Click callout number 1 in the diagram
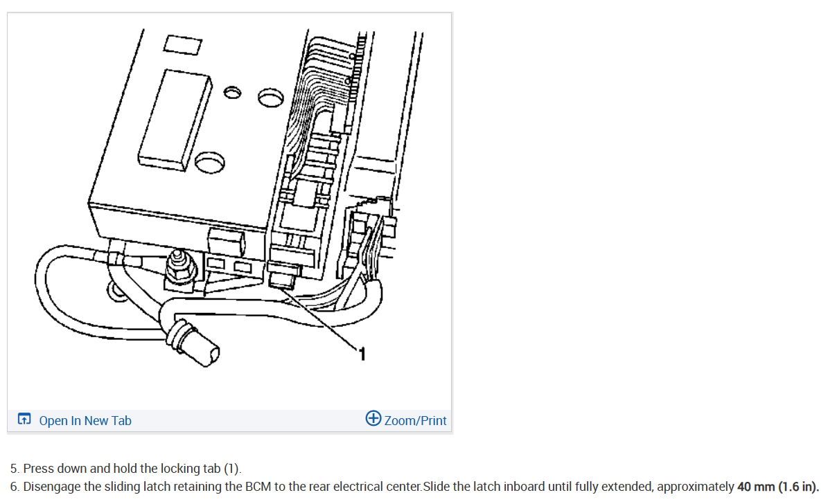Screen dimensions: 828x504 (362, 354)
